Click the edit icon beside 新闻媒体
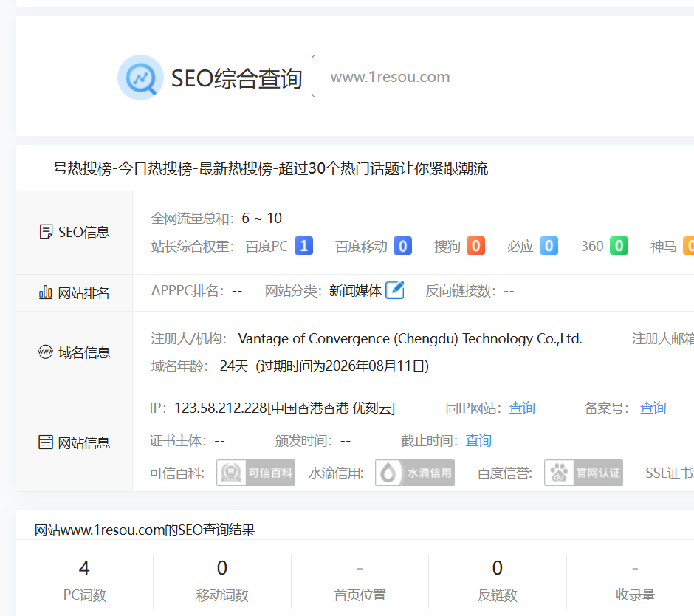 pos(395,290)
